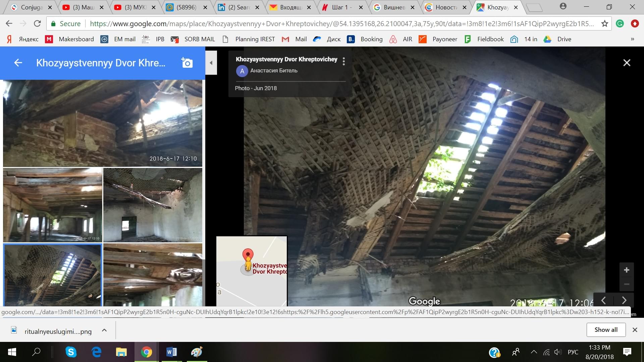Expand the hidden bookmarks chevron
Viewport: 644px width, 362px height.
tap(632, 39)
